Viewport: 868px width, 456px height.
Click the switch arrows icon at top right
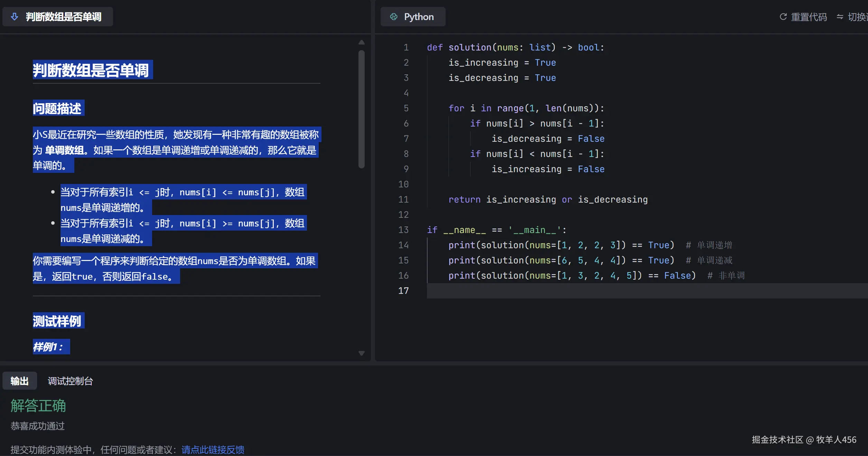(840, 17)
